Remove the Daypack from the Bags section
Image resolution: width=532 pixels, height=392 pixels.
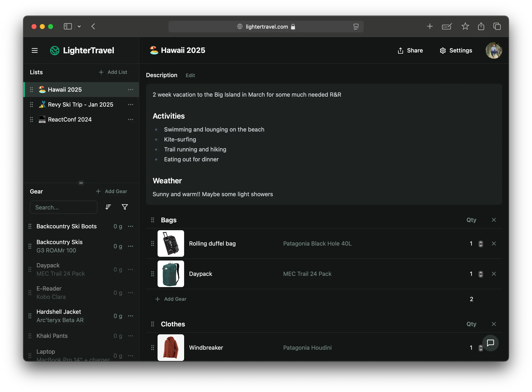[494, 274]
